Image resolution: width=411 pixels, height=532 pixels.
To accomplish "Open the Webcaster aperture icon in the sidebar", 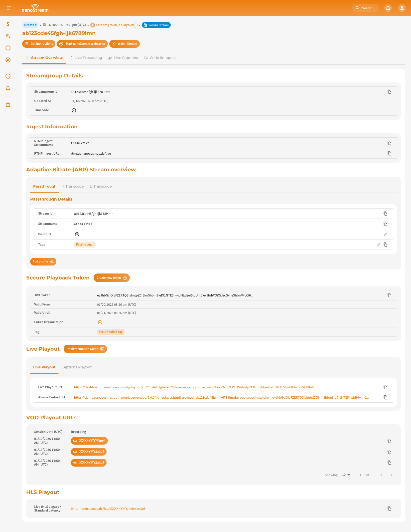I will coord(8,60).
